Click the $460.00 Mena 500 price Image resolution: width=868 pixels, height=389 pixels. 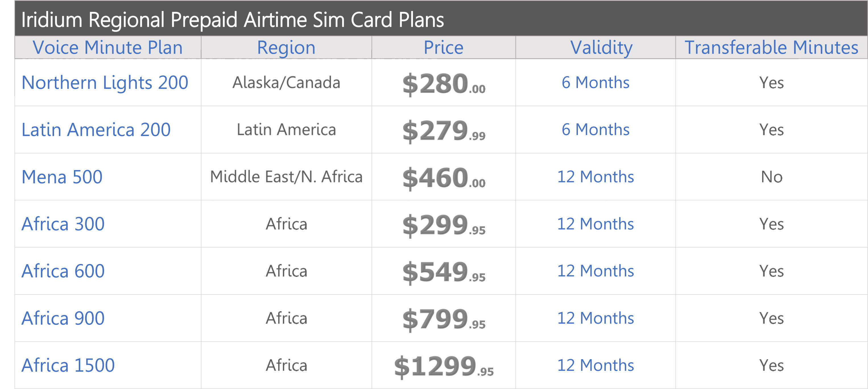(x=443, y=178)
